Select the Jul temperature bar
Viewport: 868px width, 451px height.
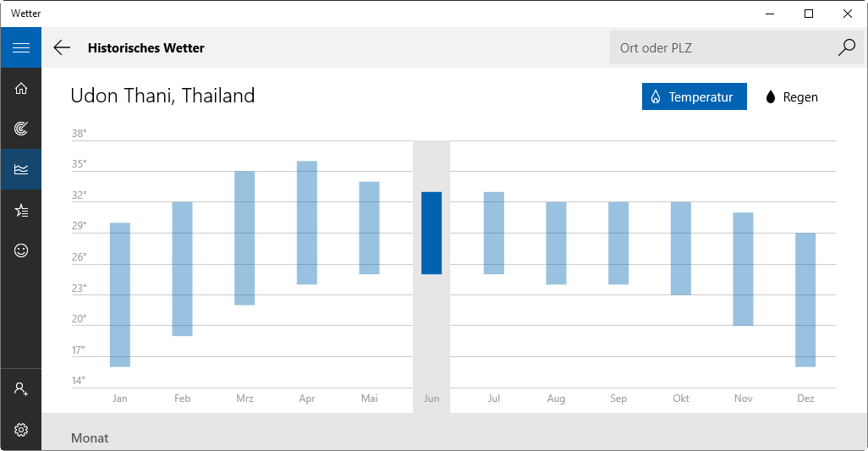(494, 233)
